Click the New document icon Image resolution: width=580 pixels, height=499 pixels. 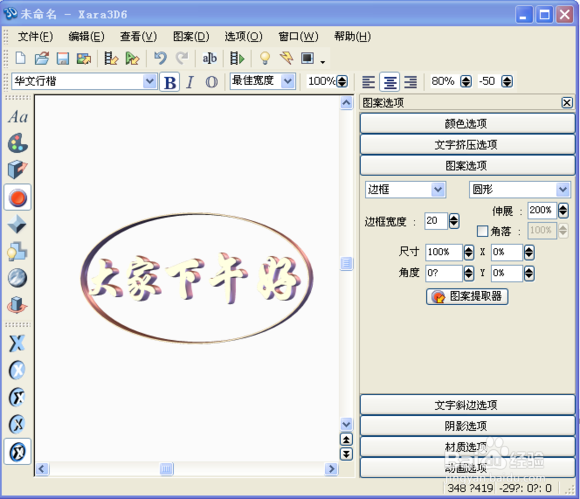(x=21, y=58)
